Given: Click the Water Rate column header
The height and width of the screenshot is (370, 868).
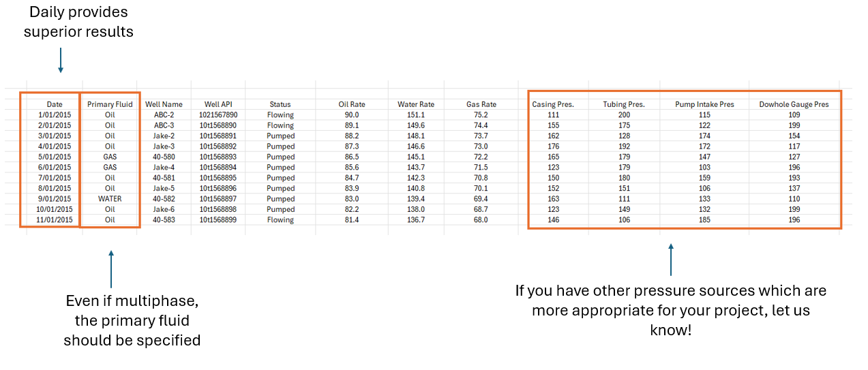Looking at the screenshot, I should tap(416, 104).
